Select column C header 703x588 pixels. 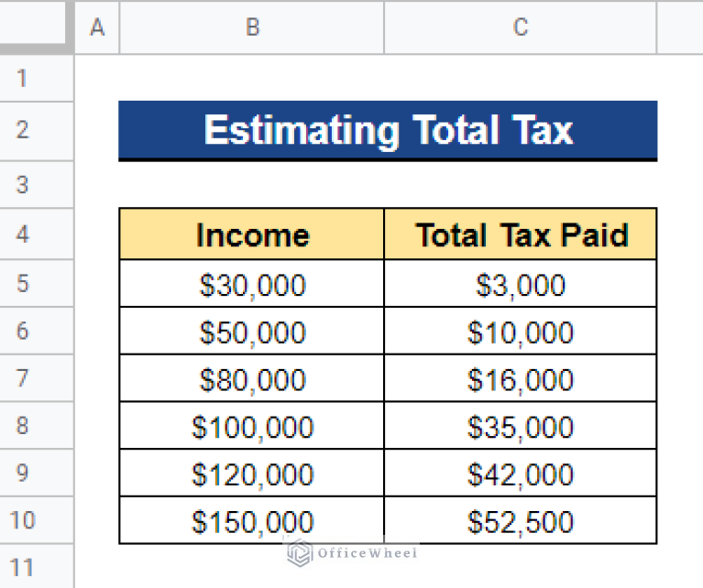[521, 27]
